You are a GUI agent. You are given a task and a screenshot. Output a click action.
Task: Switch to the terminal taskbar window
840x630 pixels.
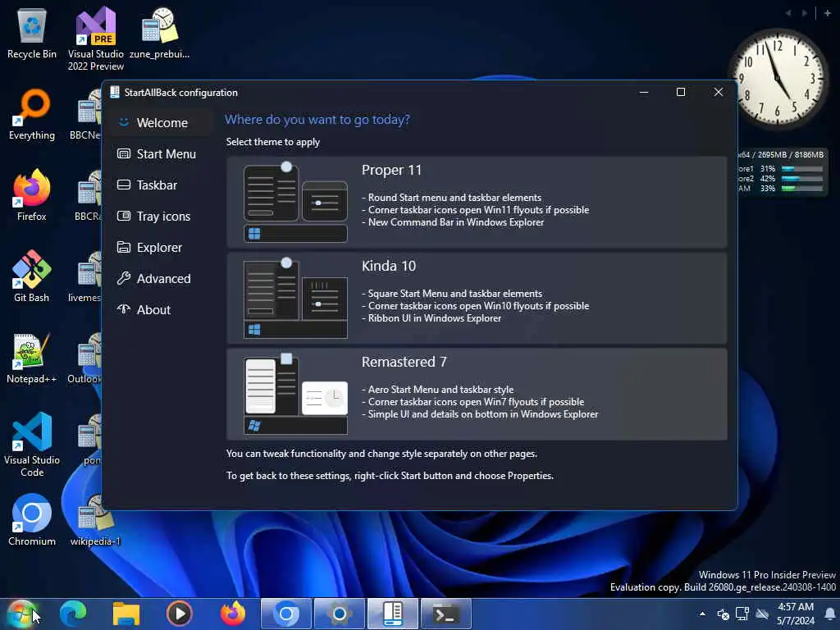pyautogui.click(x=445, y=614)
